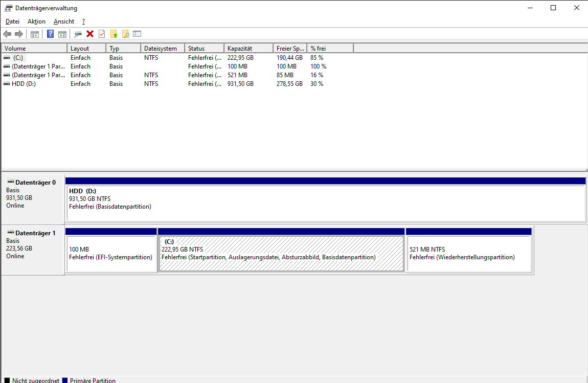Sort by the Layout column header

[x=86, y=49]
